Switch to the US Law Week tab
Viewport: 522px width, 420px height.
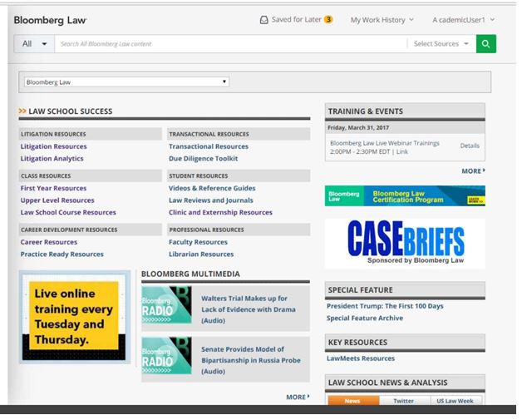tap(456, 401)
